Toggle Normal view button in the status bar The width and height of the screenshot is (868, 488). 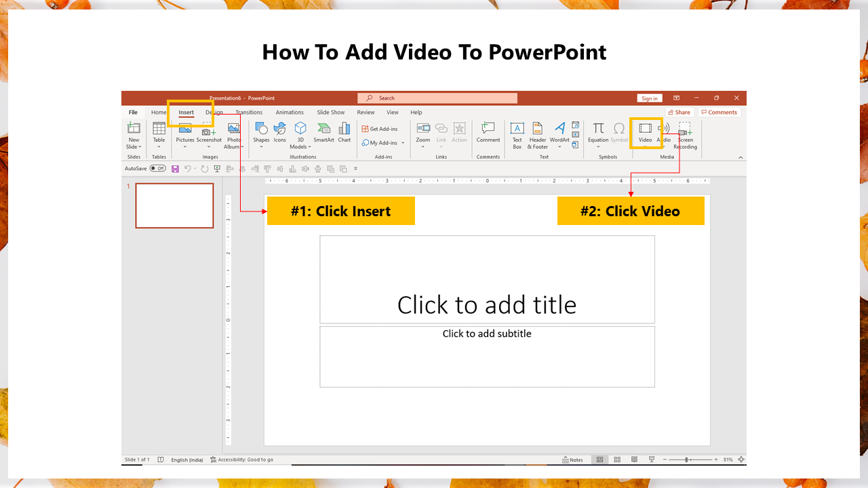coord(599,460)
